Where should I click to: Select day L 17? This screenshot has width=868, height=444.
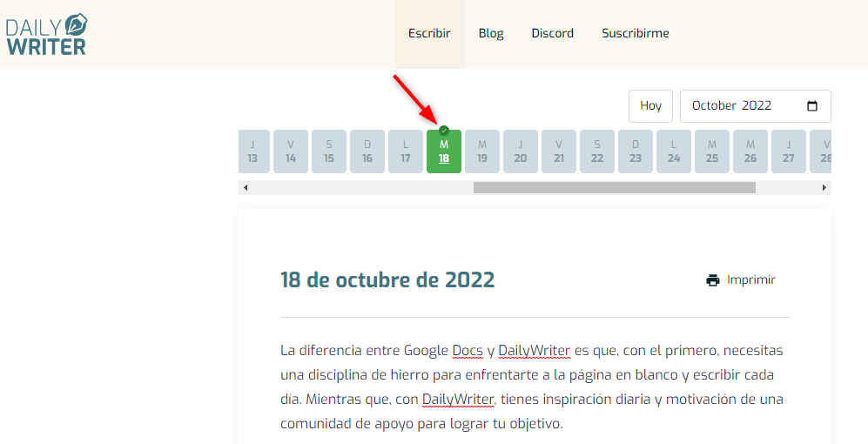[x=406, y=151]
